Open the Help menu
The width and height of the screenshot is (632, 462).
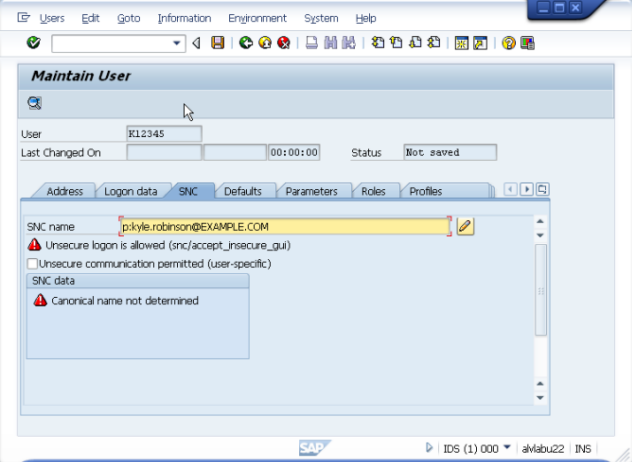point(366,19)
